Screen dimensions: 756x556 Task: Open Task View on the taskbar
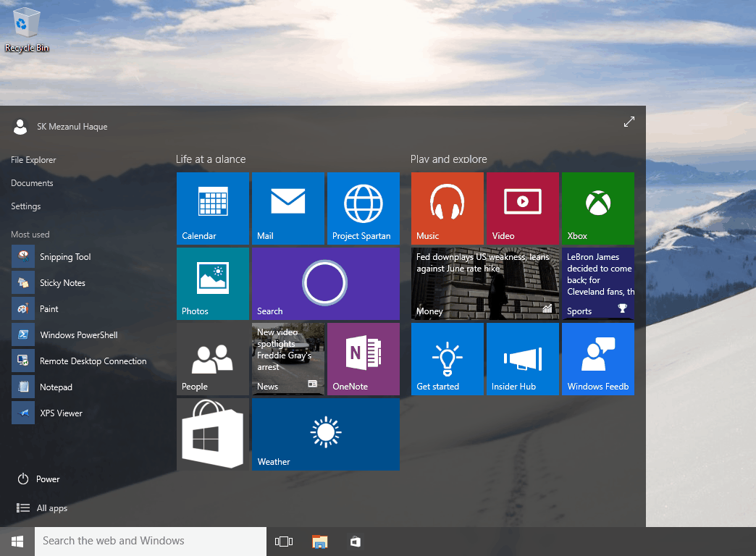(x=283, y=541)
